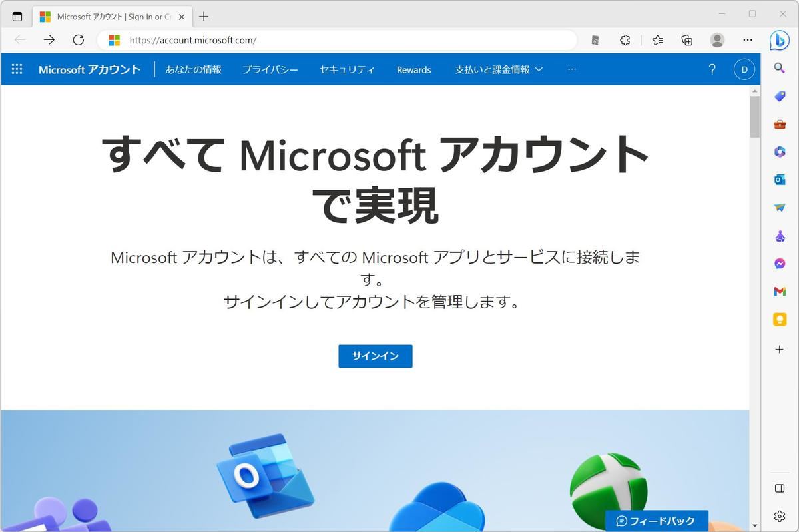799x532 pixels.
Task: Open the tab actions menu icon
Action: pos(17,17)
